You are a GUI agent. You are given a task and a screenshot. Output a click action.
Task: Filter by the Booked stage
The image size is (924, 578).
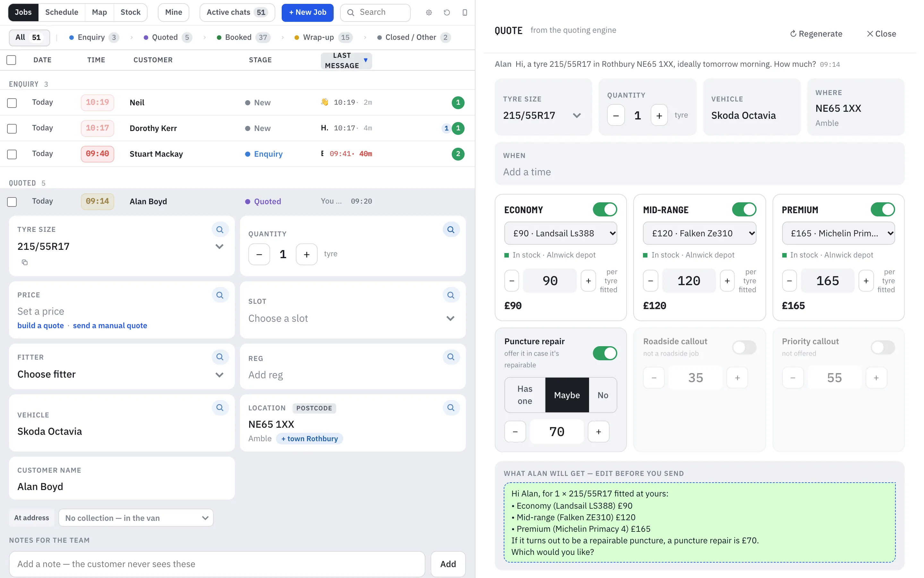click(244, 37)
